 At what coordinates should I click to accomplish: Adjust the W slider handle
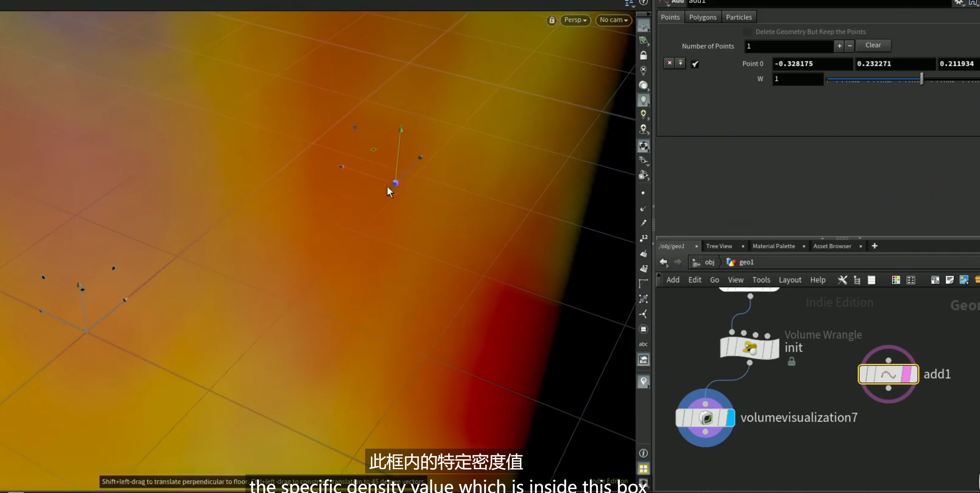tap(921, 79)
